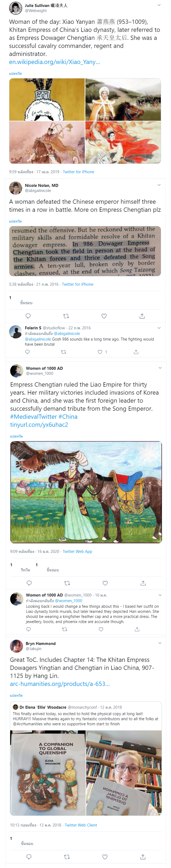
Task: Like Women of 1000 AD's kingfisher cap reply
Action: coord(101,629)
